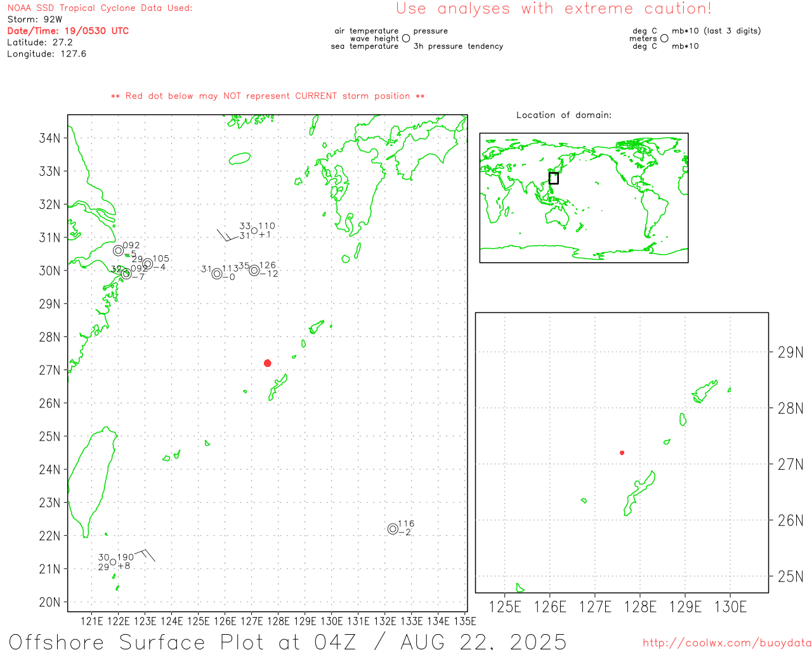Select the station circle with pressure 110 and +1
This screenshot has height=650, width=812.
(254, 230)
